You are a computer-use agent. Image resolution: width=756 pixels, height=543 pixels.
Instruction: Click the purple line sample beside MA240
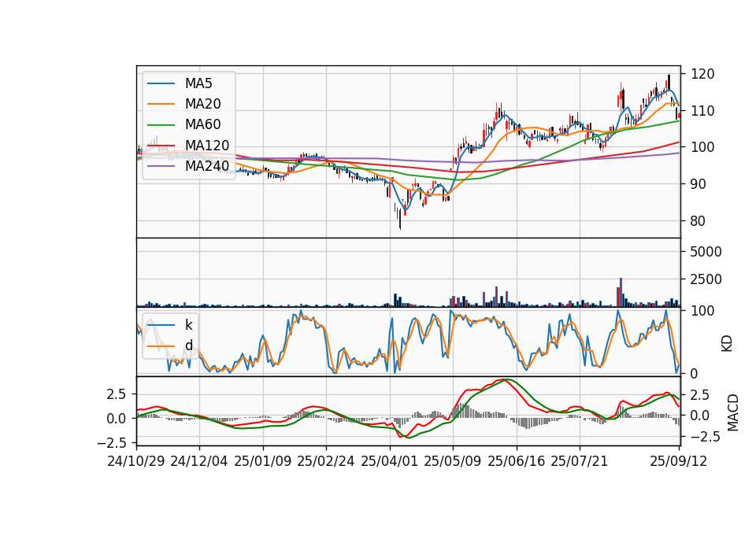161,166
